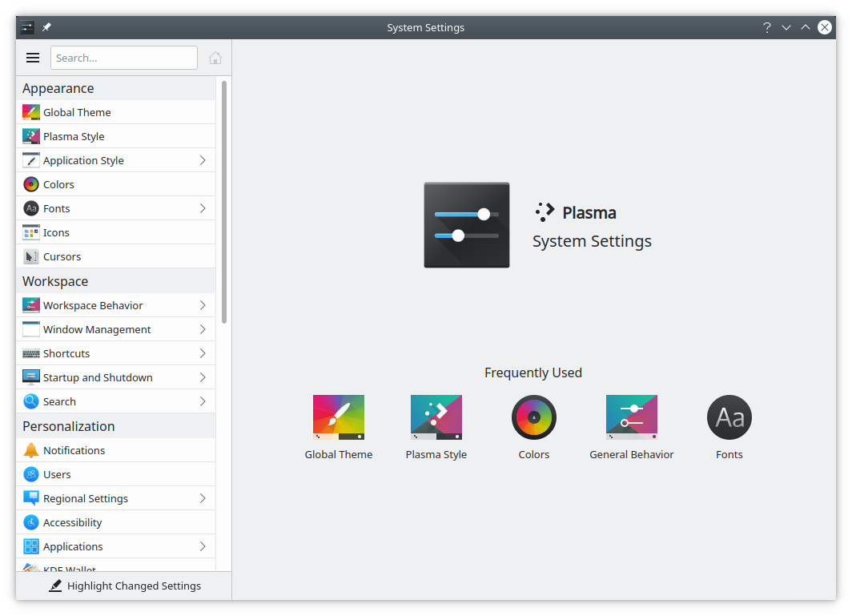Click the Notifications bell icon

coord(31,450)
